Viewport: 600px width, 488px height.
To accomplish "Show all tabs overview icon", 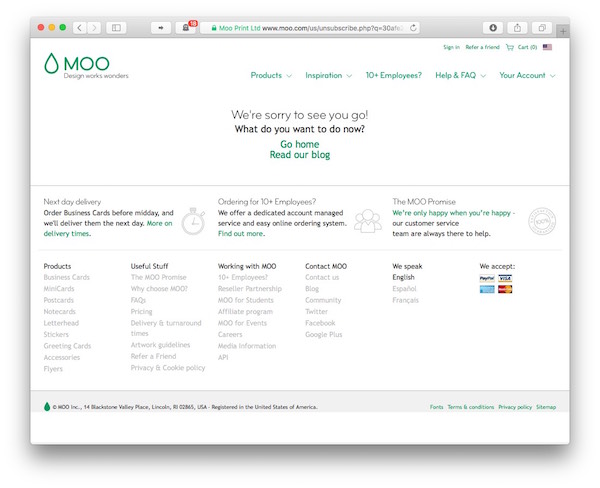I will pos(542,28).
